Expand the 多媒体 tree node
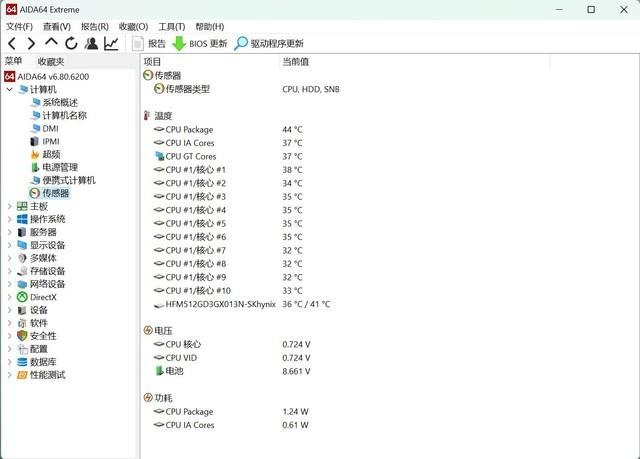 [x=10, y=258]
